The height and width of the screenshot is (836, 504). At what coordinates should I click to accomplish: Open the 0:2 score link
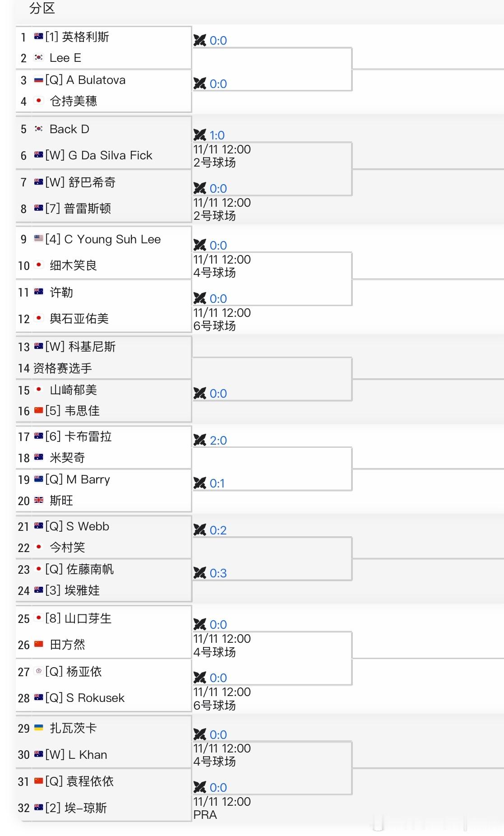tap(218, 530)
